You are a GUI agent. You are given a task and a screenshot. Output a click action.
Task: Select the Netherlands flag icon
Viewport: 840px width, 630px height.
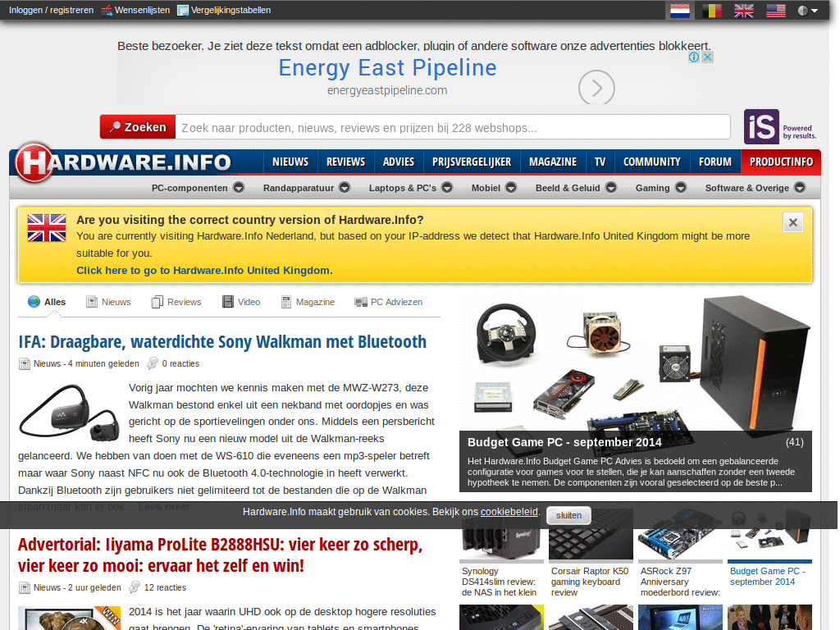click(x=680, y=10)
